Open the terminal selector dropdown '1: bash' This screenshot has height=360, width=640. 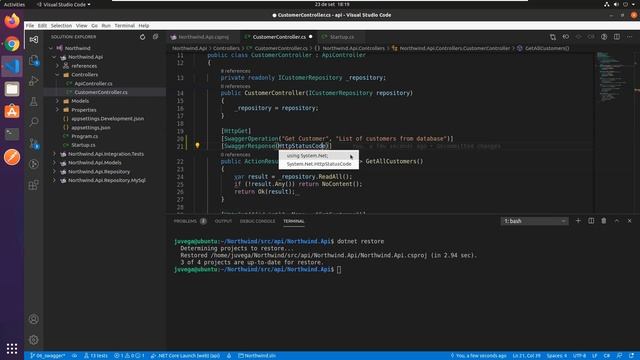pos(534,221)
